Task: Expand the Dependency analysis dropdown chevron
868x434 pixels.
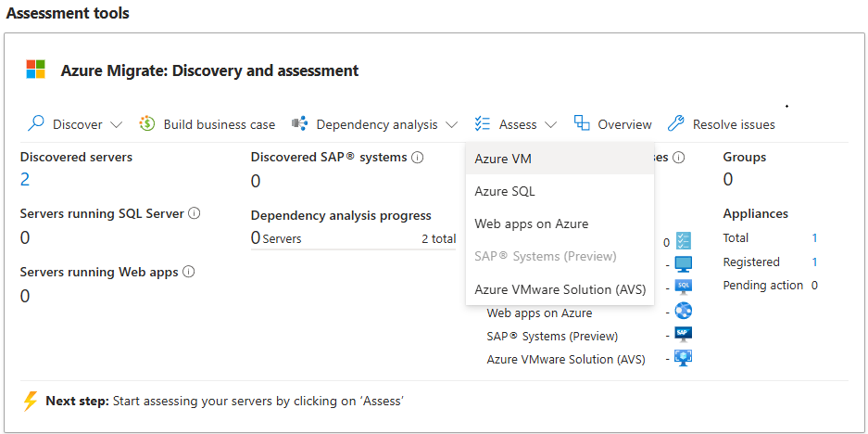Action: click(452, 124)
